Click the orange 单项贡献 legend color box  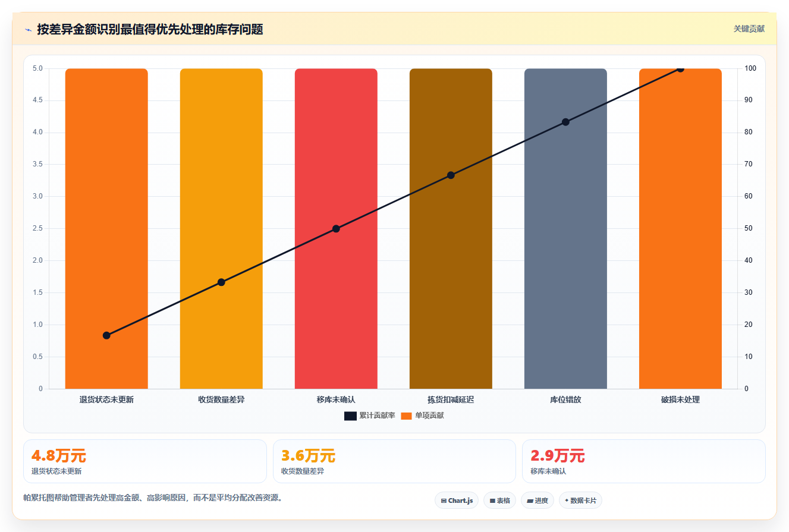coord(407,416)
